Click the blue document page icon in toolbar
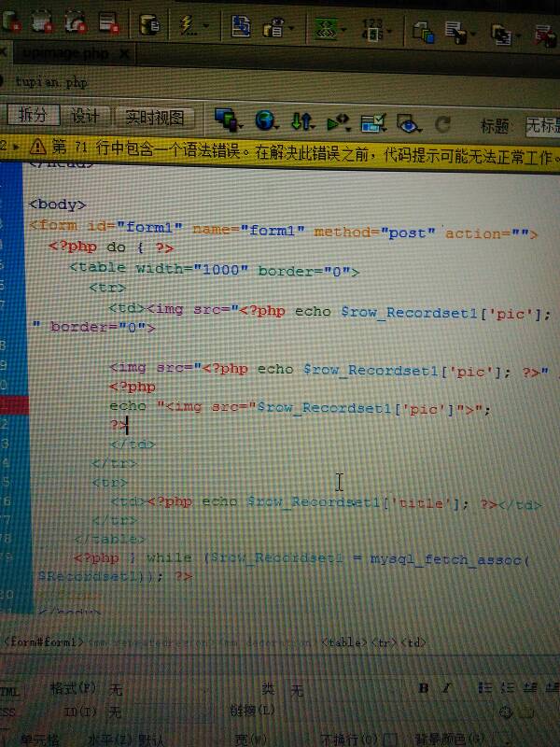Image resolution: width=560 pixels, height=747 pixels. 241,26
